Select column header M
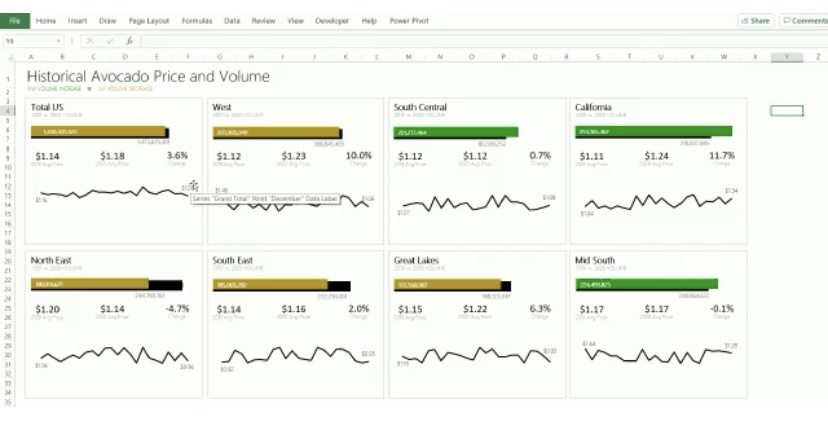This screenshot has height=422, width=828. [408, 57]
